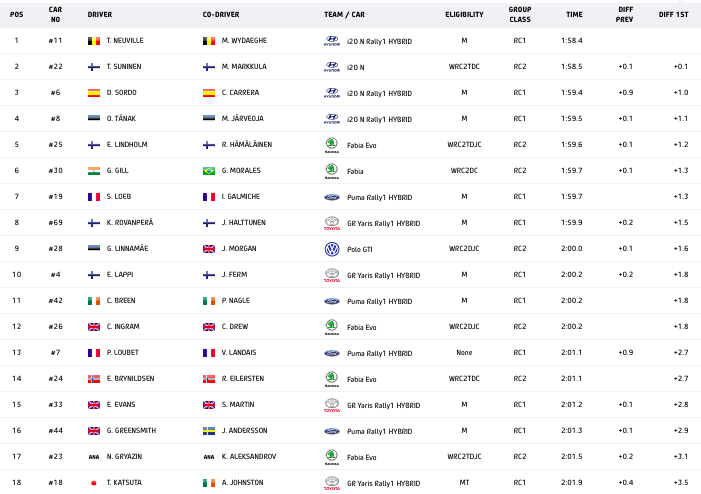Click the DIFF 1ST column header
The height and width of the screenshot is (494, 701).
(x=673, y=15)
